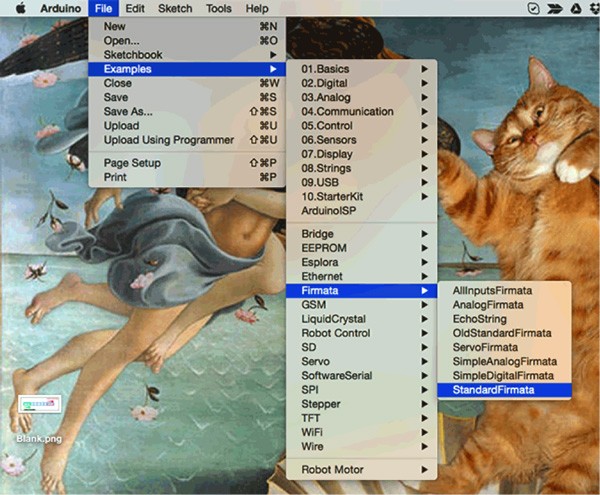The height and width of the screenshot is (495, 600).
Task: Expand the Robot Control examples
Action: (362, 333)
